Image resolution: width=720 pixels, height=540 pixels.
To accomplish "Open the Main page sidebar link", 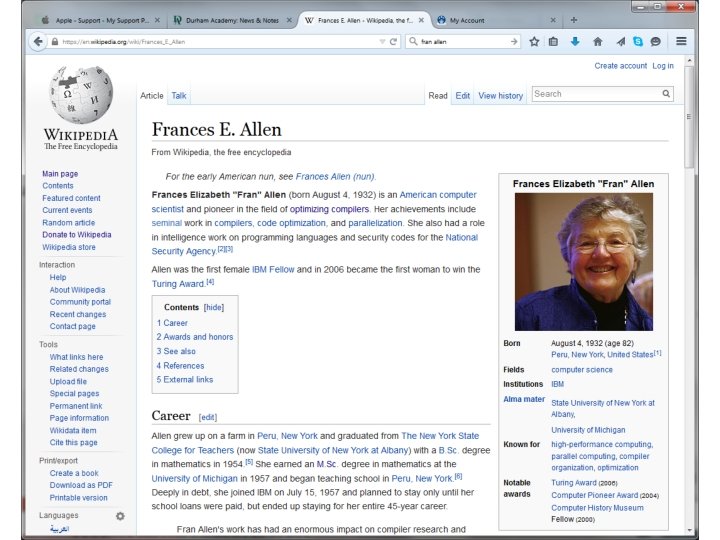I will [x=60, y=174].
